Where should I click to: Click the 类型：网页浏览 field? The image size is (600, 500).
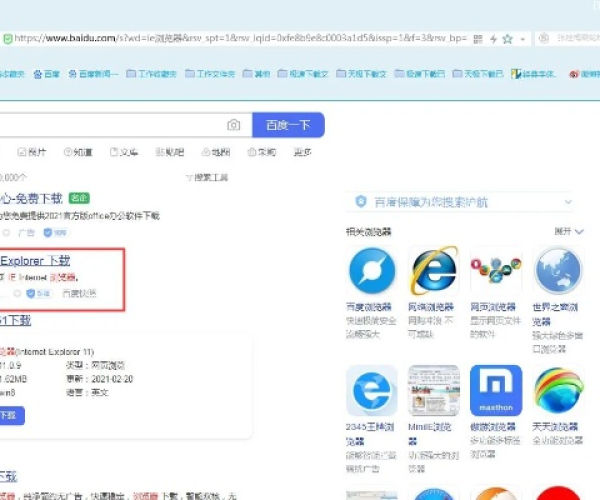(x=95, y=365)
